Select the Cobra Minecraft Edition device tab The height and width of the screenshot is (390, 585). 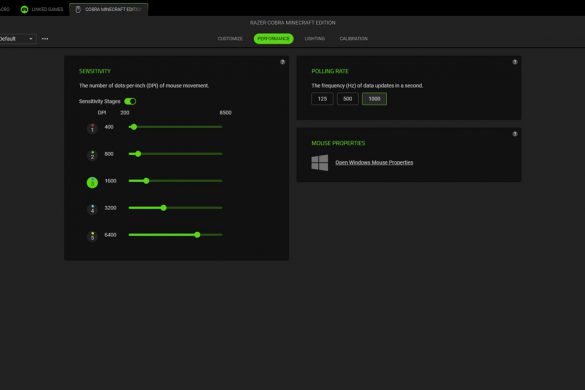(x=109, y=9)
